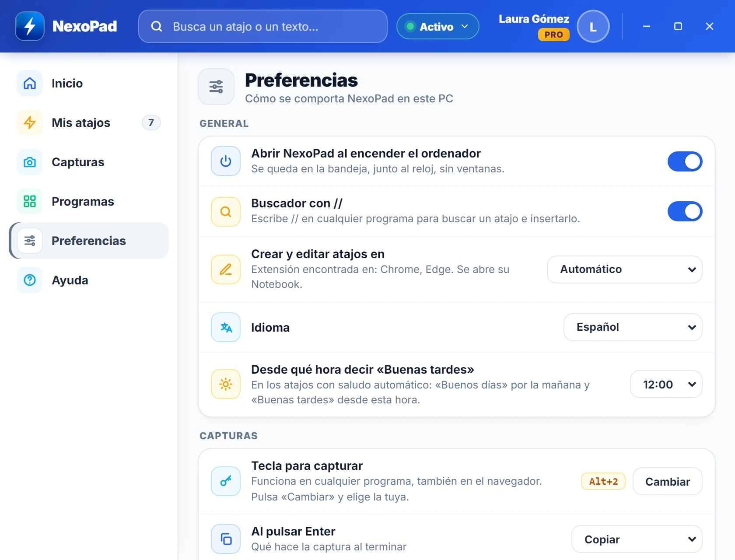Click the lightning icon next to Mis atajos

tap(30, 122)
